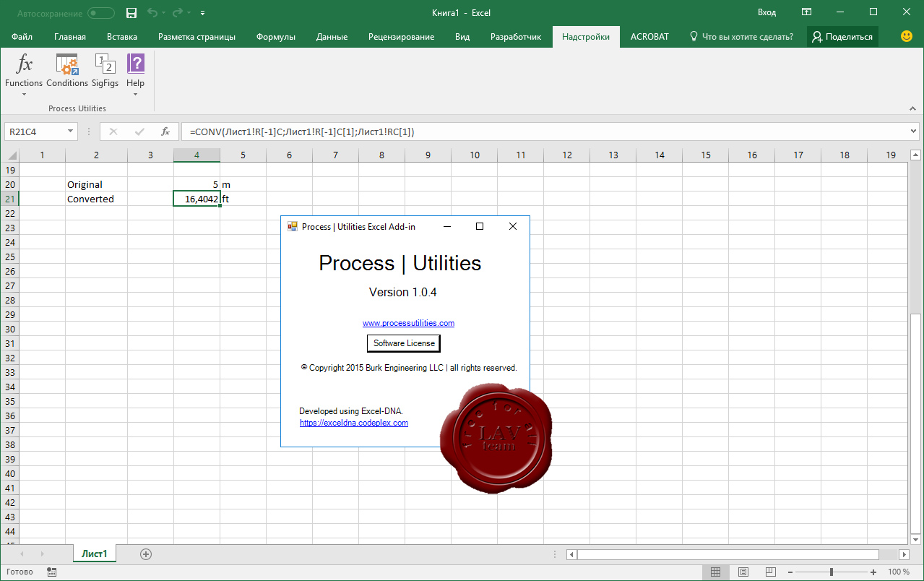Open the Functions add-in menu
This screenshot has width=924, height=581.
(24, 74)
